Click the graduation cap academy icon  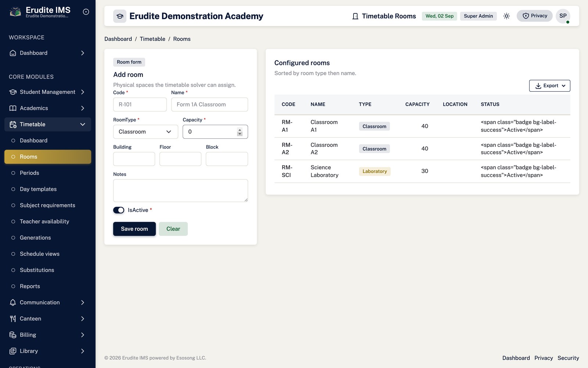click(x=120, y=16)
